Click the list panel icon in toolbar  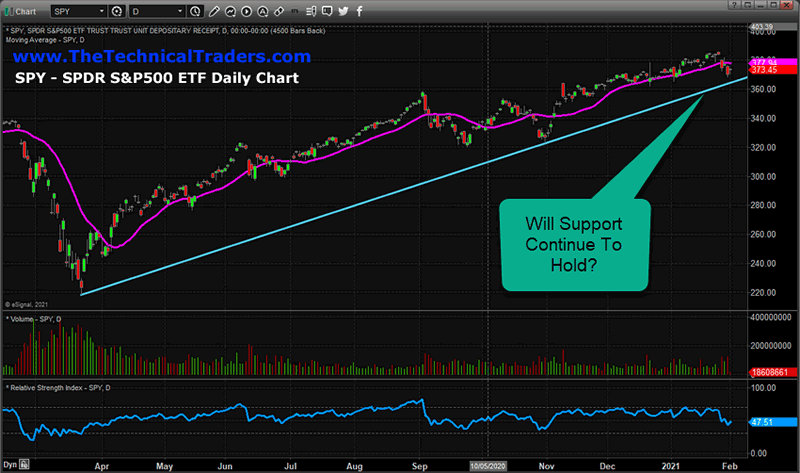311,11
